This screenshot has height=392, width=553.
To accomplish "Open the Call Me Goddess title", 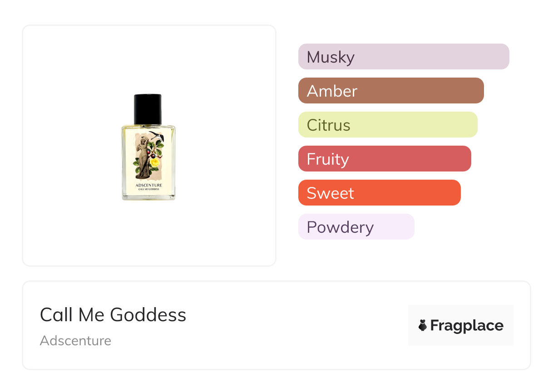I will [113, 315].
